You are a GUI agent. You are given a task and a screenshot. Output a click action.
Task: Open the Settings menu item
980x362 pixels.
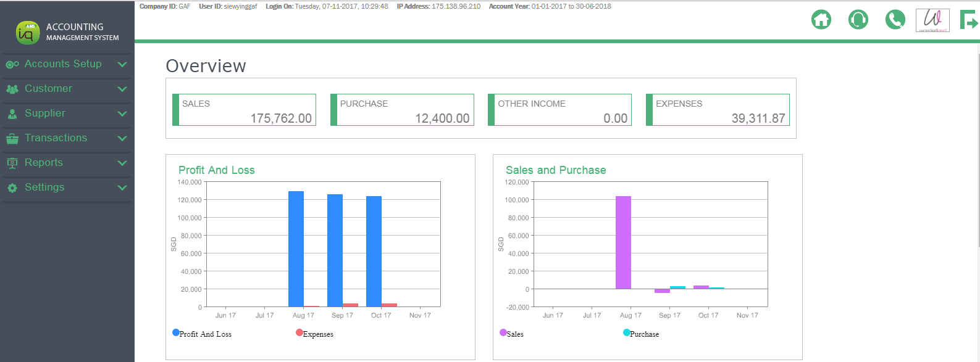coord(44,187)
